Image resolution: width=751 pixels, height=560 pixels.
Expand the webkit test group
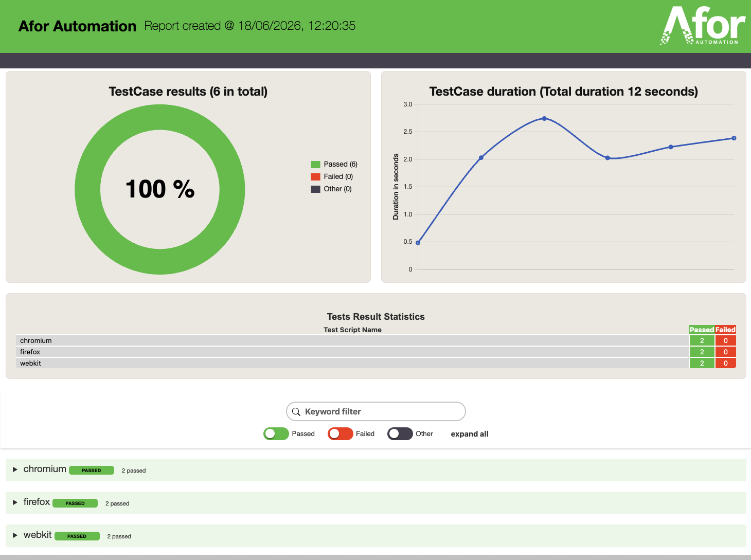coord(15,535)
